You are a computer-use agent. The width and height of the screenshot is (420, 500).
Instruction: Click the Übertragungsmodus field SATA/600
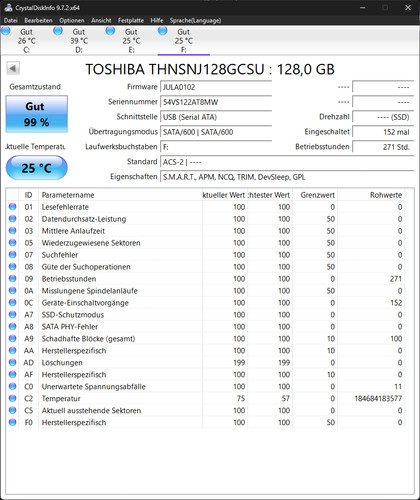[216, 132]
